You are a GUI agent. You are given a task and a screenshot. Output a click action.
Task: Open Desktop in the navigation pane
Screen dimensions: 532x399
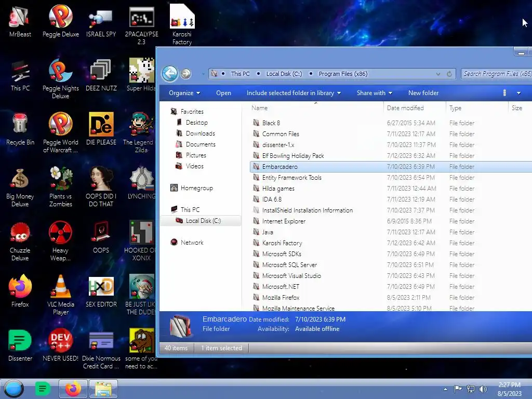197,123
